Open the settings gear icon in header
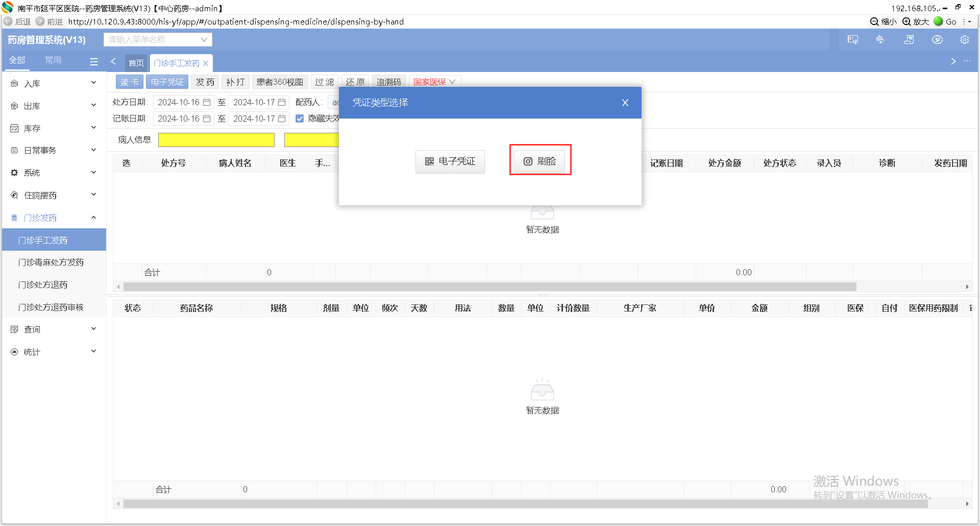980x526 pixels. [965, 40]
